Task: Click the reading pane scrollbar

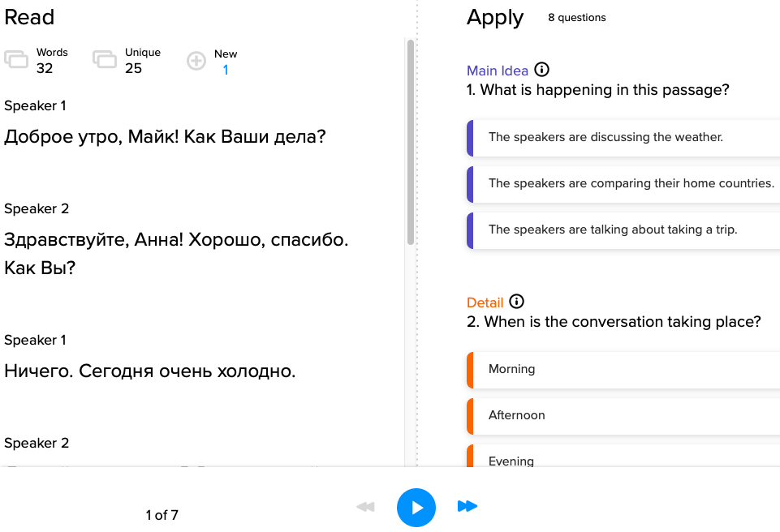Action: click(411, 142)
